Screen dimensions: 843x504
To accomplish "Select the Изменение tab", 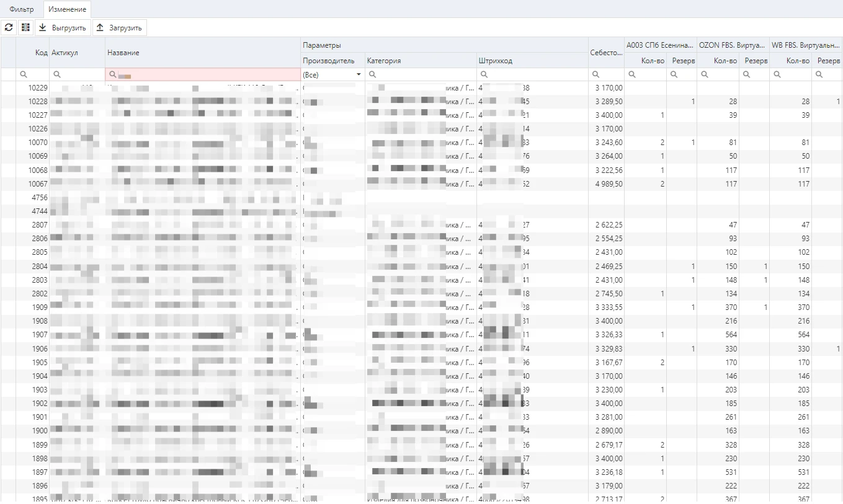I will pos(68,9).
